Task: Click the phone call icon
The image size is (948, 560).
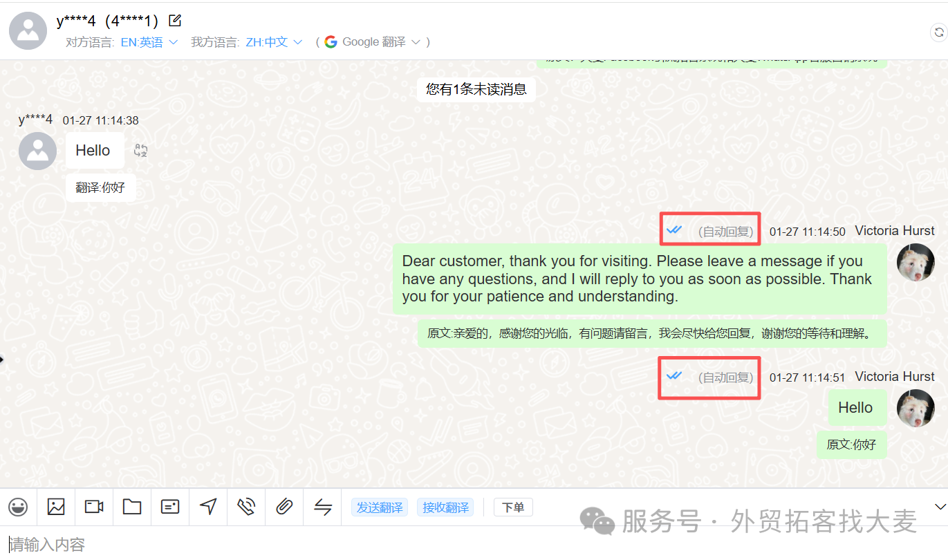Action: pyautogui.click(x=246, y=507)
